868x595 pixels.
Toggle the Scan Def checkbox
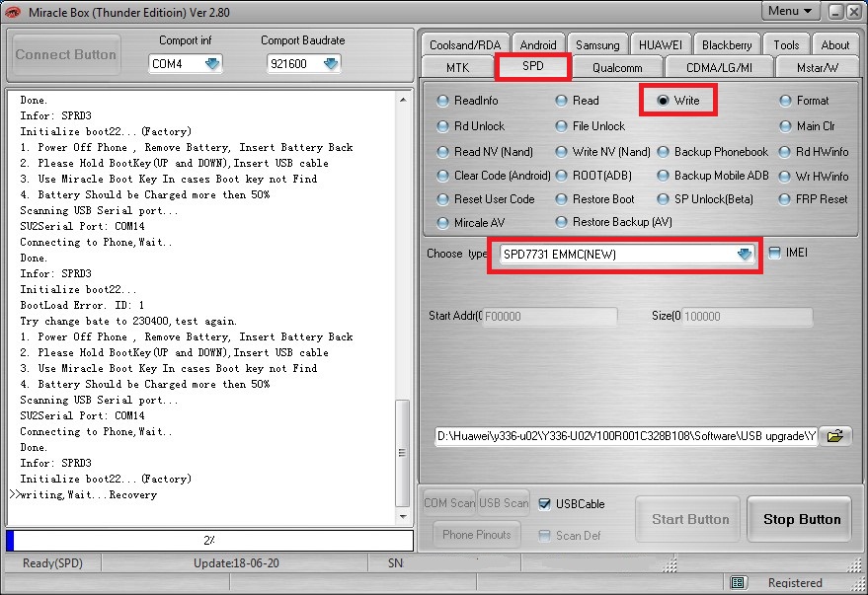545,535
